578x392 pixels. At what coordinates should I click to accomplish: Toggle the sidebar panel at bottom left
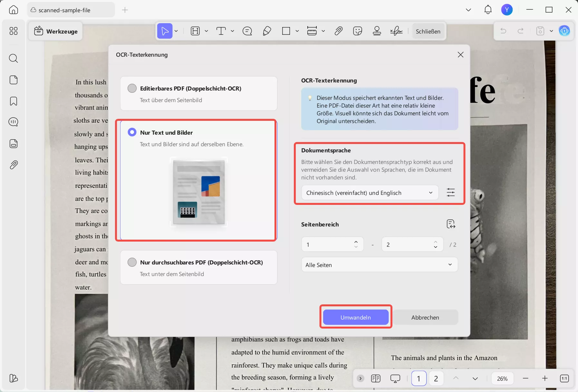pyautogui.click(x=14, y=378)
